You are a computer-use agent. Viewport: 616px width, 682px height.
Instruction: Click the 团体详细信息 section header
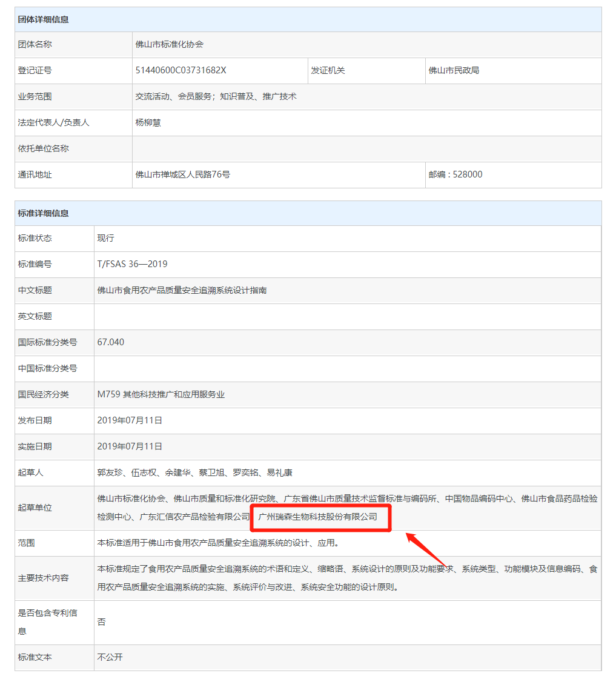click(44, 19)
